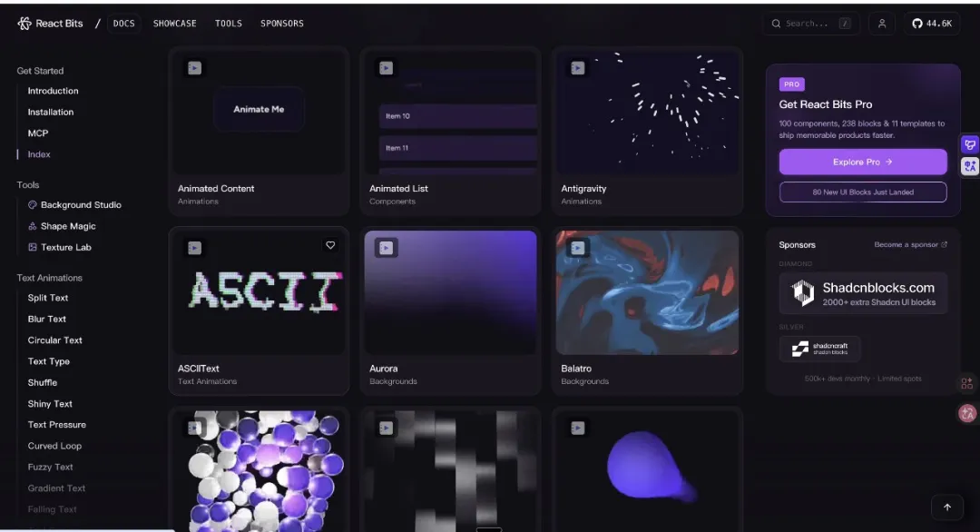
Task: Play the purple blob card preview icon
Action: tap(577, 428)
